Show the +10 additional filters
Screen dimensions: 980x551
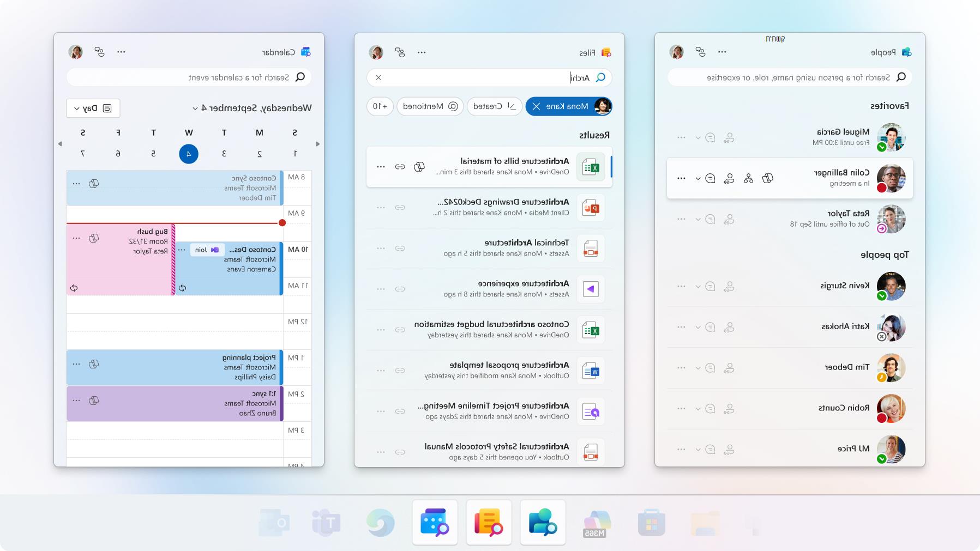(380, 106)
